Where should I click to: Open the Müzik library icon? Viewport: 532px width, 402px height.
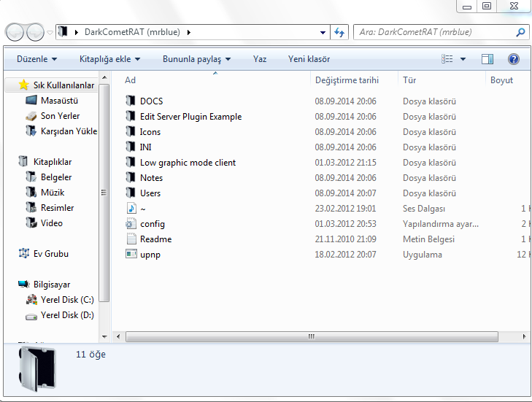point(31,192)
